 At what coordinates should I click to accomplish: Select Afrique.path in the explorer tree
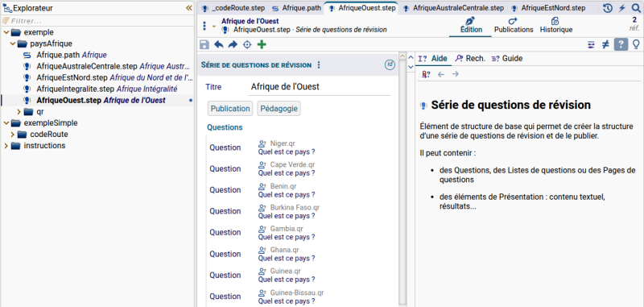pyautogui.click(x=72, y=55)
